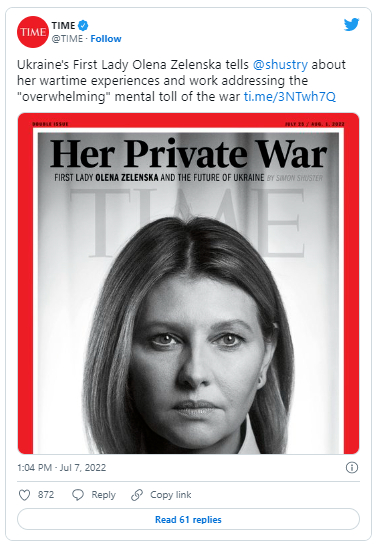Open the ti.me/3NTwh7Q article link
Image resolution: width=381 pixels, height=550 pixels.
pos(290,96)
